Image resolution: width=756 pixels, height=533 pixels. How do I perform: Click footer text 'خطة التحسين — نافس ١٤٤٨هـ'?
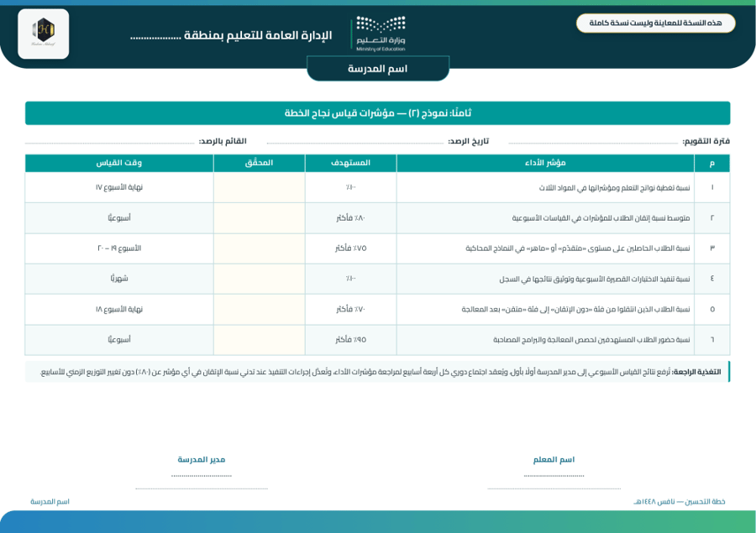click(x=680, y=502)
